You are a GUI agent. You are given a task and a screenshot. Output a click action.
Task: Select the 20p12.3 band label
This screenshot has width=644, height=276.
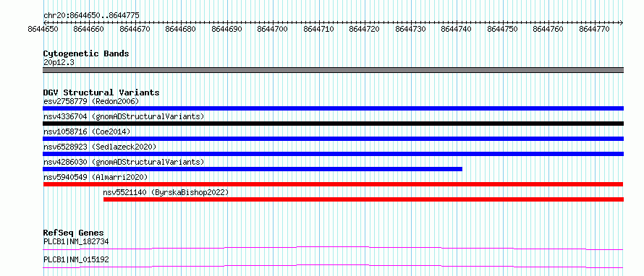59,63
